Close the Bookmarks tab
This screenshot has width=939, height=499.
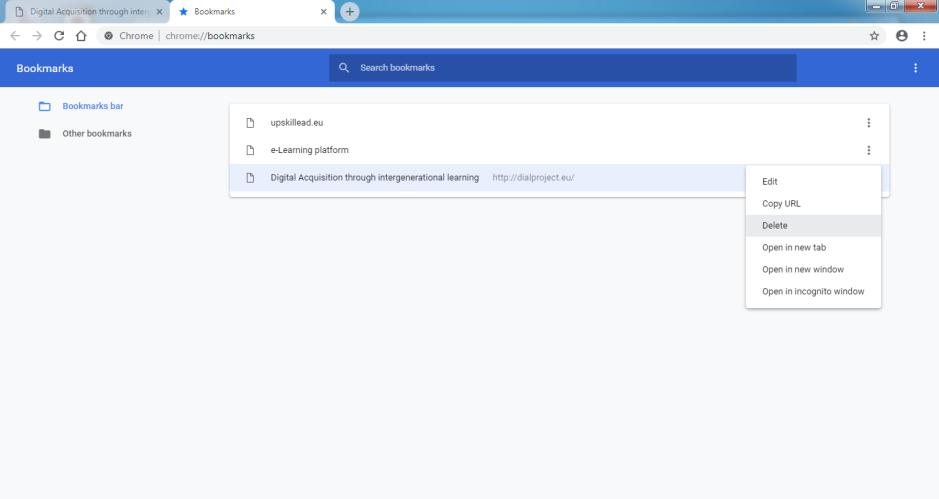coord(323,11)
